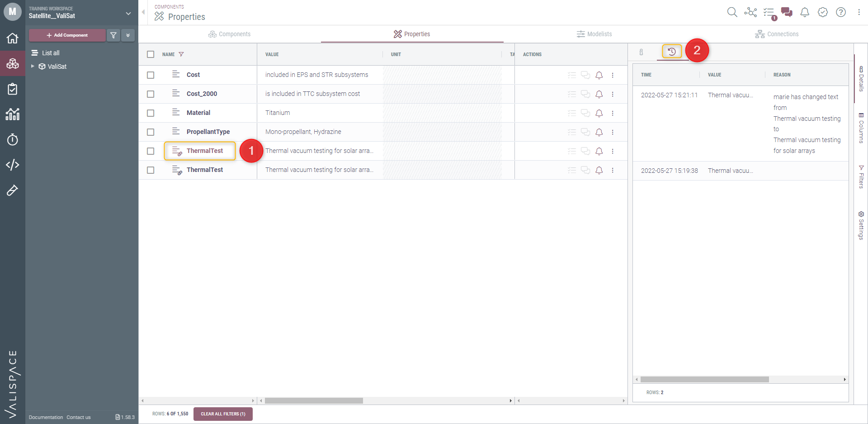Open the highlighted ThermalTest property
Screen dimensions: 868x424
204,151
